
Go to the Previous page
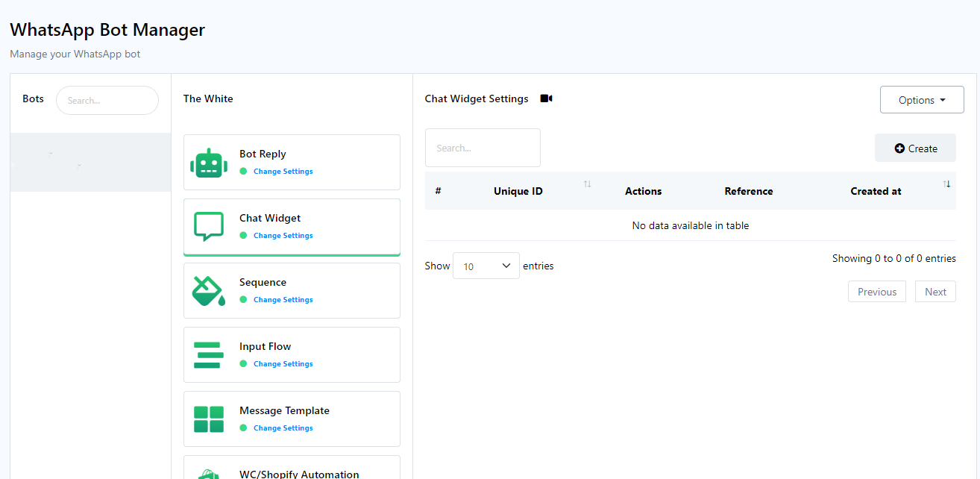tap(876, 292)
